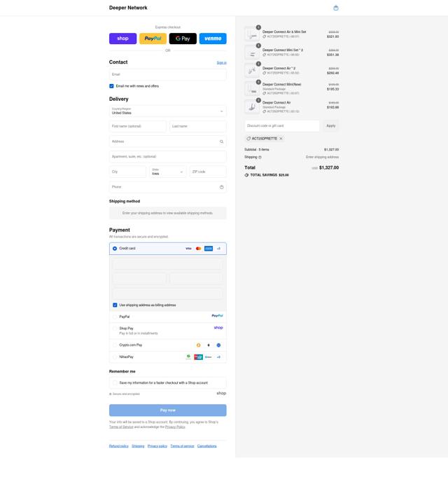Open the Privacy policy footer link
This screenshot has width=448, height=491.
pyautogui.click(x=157, y=446)
